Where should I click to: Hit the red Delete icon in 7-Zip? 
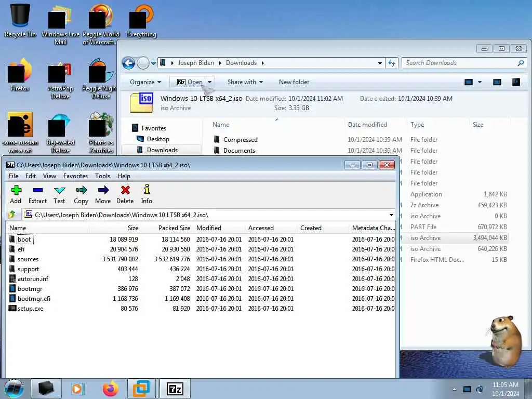[125, 194]
